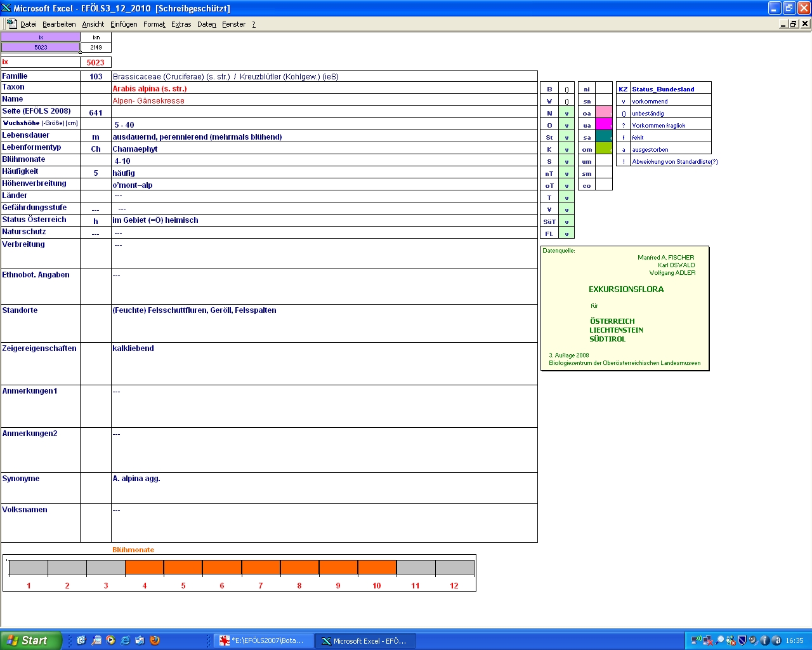The width and height of the screenshot is (812, 650).
Task: Click the red ix value 5023 cell
Action: coord(96,62)
